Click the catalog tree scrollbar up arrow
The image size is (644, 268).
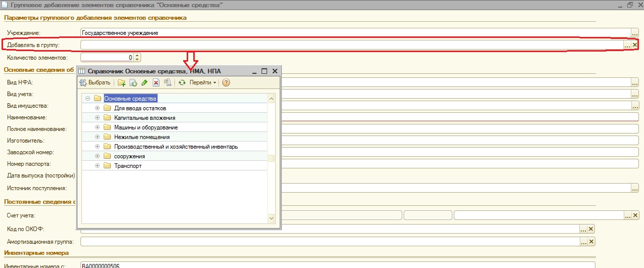tap(271, 98)
